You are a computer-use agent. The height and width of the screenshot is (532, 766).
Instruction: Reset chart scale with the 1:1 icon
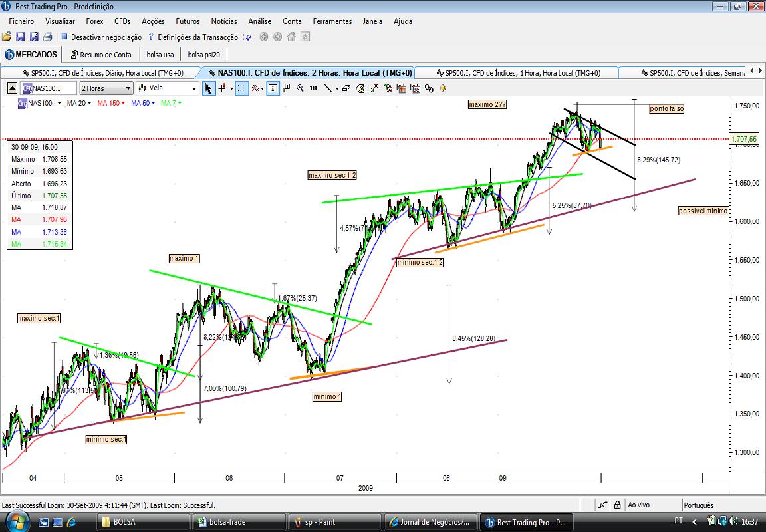pyautogui.click(x=313, y=88)
